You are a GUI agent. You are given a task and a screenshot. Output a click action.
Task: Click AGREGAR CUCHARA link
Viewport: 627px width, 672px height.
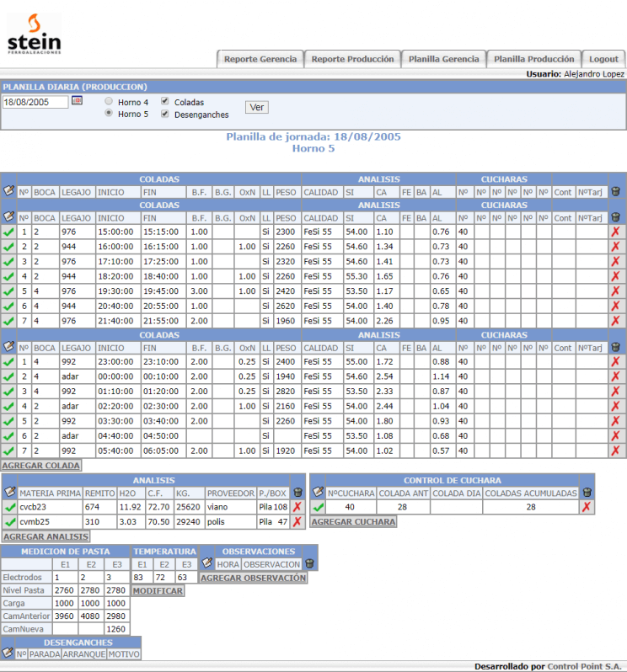point(353,522)
